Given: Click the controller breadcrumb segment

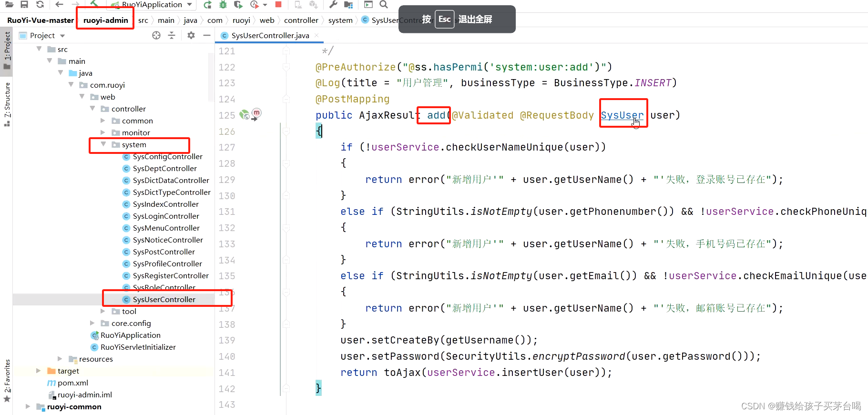Looking at the screenshot, I should [301, 20].
